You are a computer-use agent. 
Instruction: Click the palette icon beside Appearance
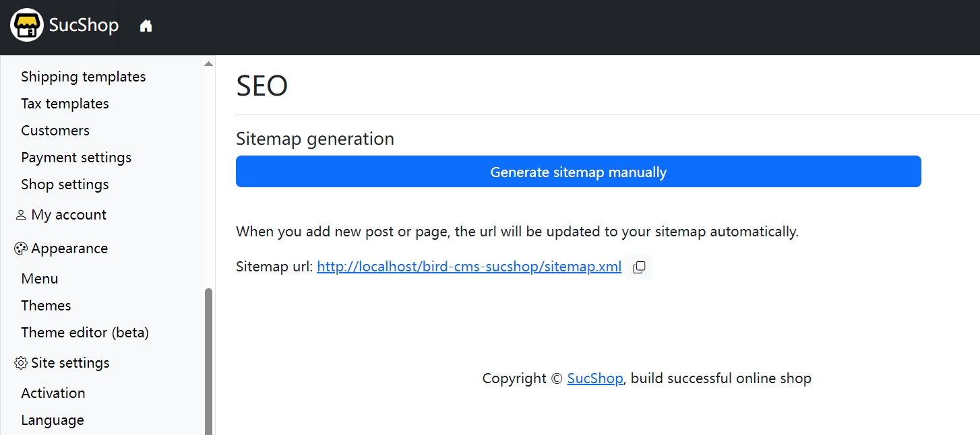click(20, 248)
